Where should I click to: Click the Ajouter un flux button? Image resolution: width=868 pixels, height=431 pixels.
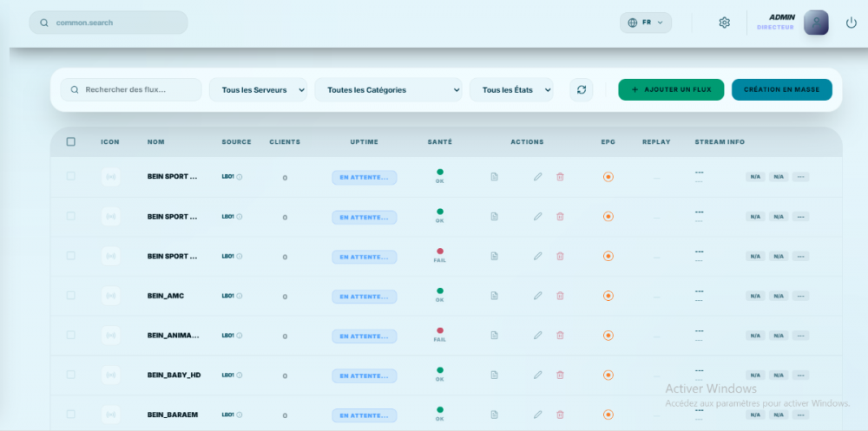(x=670, y=89)
